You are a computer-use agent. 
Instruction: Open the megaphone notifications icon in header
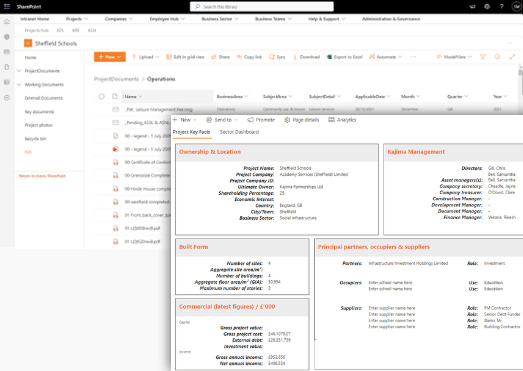pyautogui.click(x=472, y=6)
